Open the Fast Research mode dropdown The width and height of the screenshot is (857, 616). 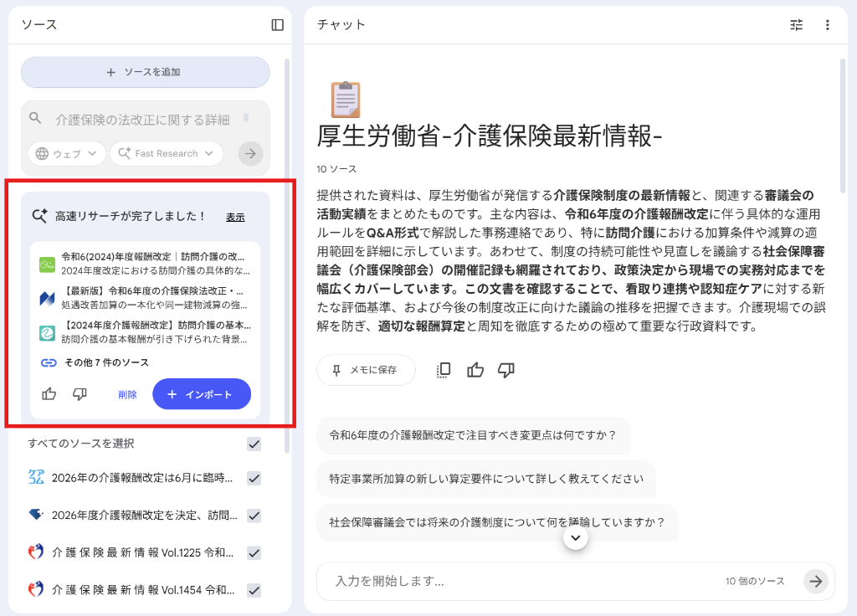167,154
